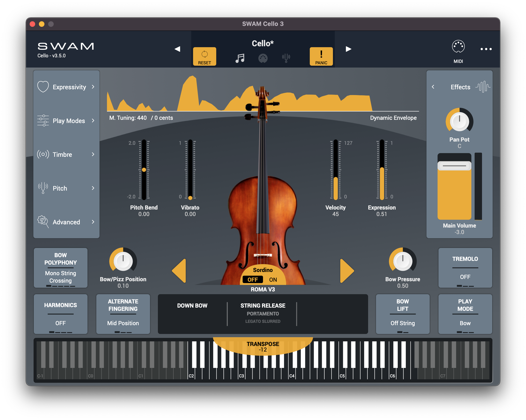Click the Bow Pressure knob

click(x=403, y=261)
